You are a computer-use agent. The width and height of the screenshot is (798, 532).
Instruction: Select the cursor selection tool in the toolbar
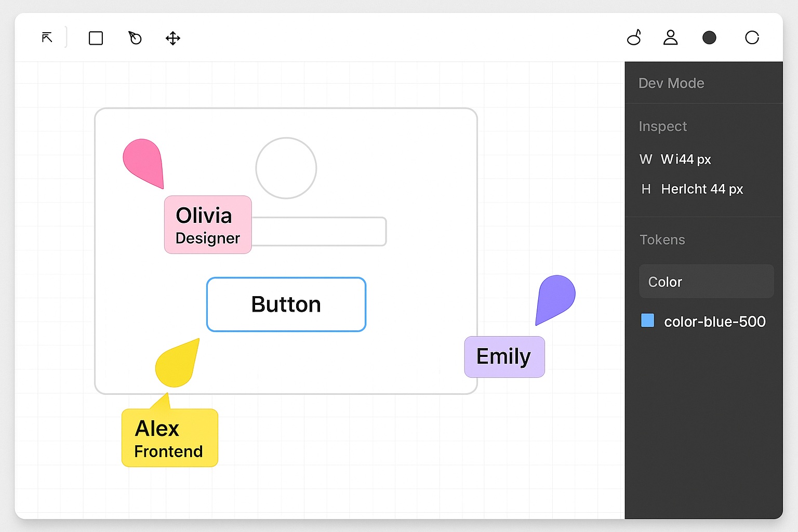(46, 37)
